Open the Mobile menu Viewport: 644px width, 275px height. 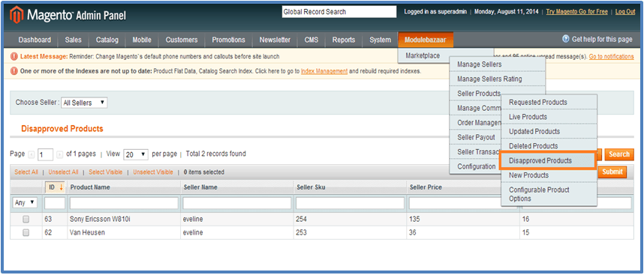click(142, 40)
